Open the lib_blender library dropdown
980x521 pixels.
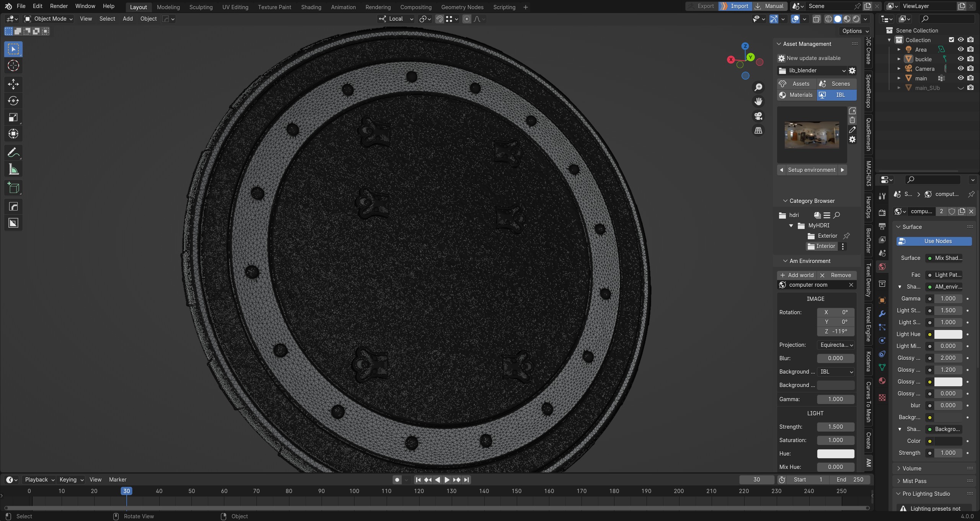click(812, 70)
